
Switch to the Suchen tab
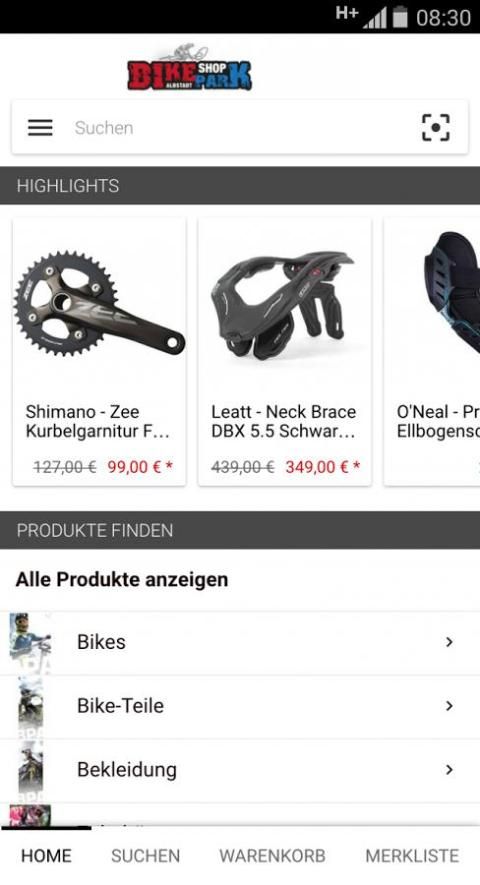145,856
